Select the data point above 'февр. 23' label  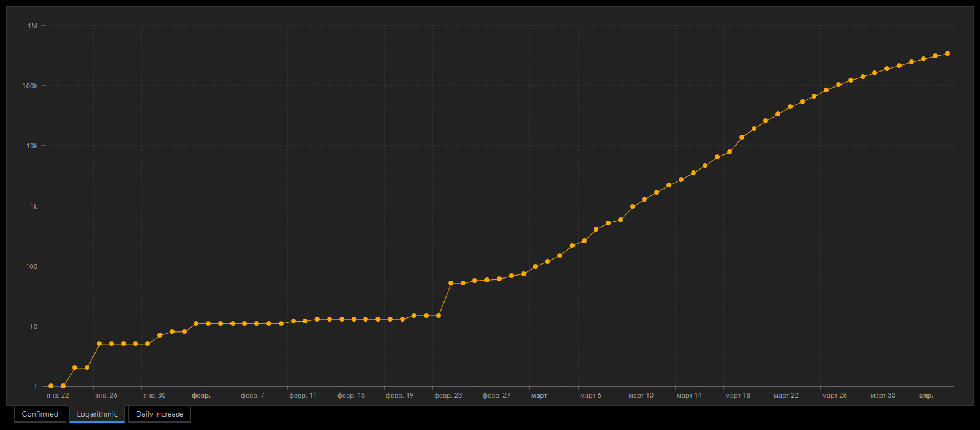click(x=439, y=315)
